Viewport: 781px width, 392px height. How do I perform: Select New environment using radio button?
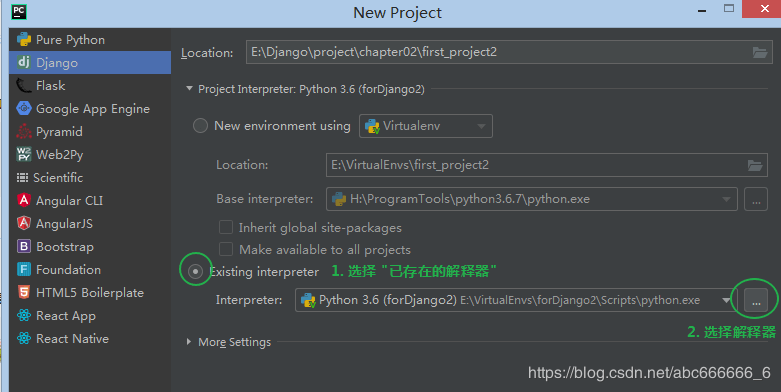point(200,126)
